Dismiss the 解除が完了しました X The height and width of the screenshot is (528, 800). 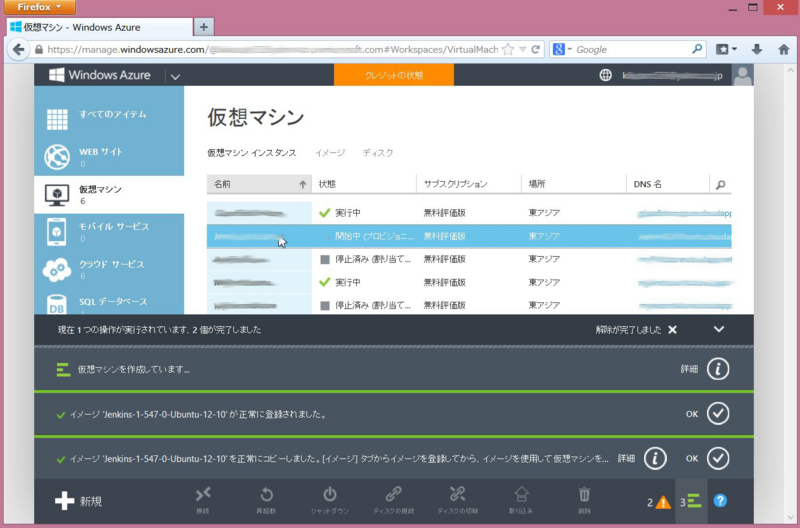click(x=672, y=330)
